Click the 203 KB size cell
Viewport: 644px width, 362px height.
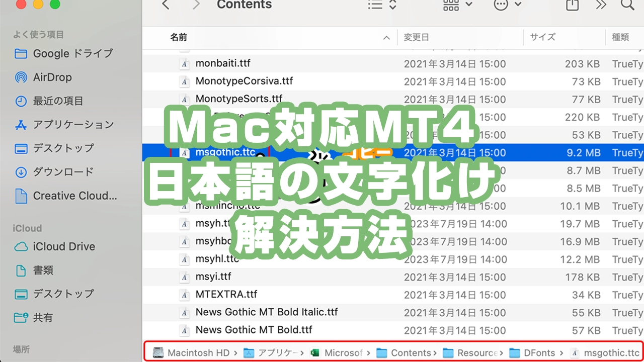582,64
